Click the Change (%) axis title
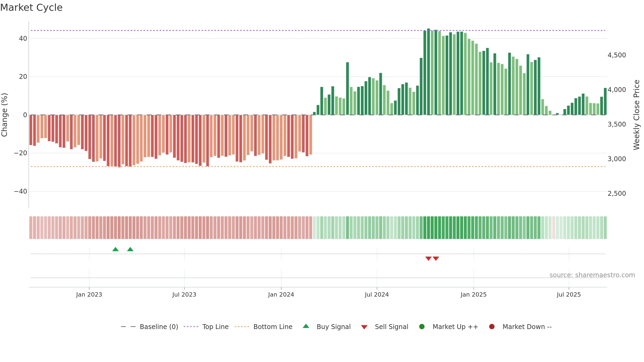The height and width of the screenshot is (362, 644). (x=4, y=115)
